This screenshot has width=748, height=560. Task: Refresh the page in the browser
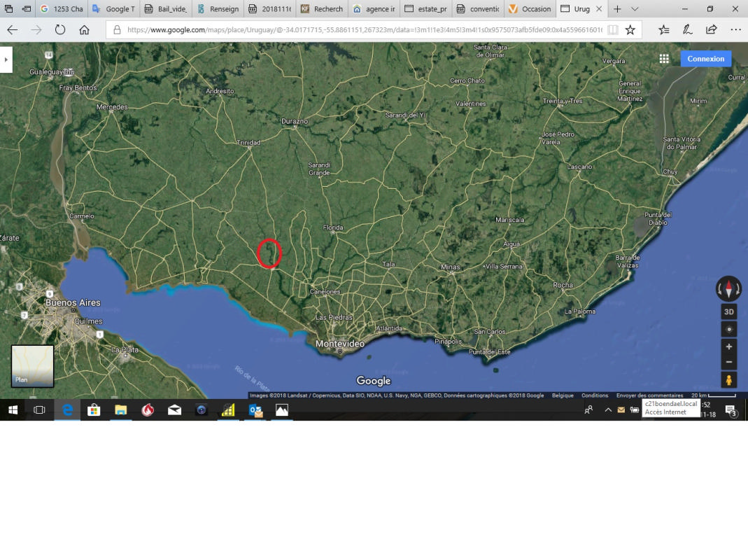[60, 30]
